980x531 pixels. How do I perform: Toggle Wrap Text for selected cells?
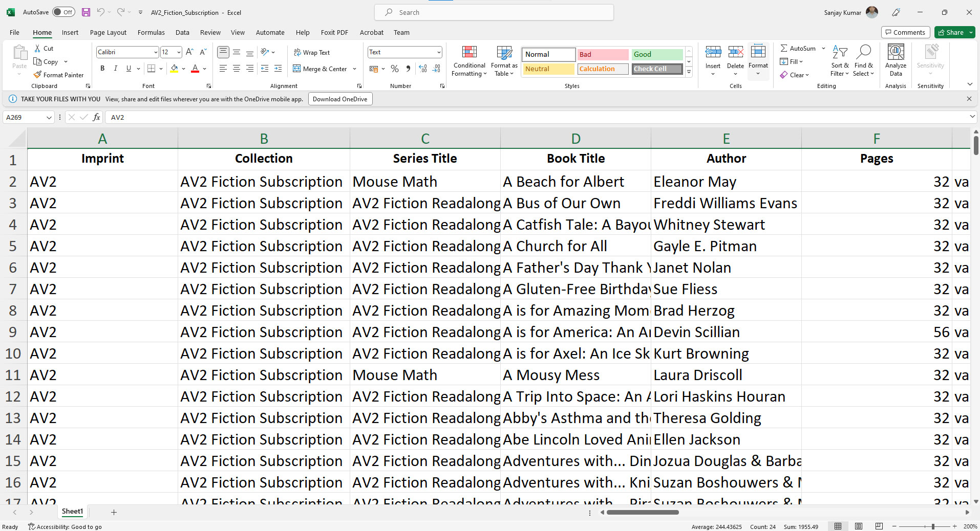pos(311,52)
